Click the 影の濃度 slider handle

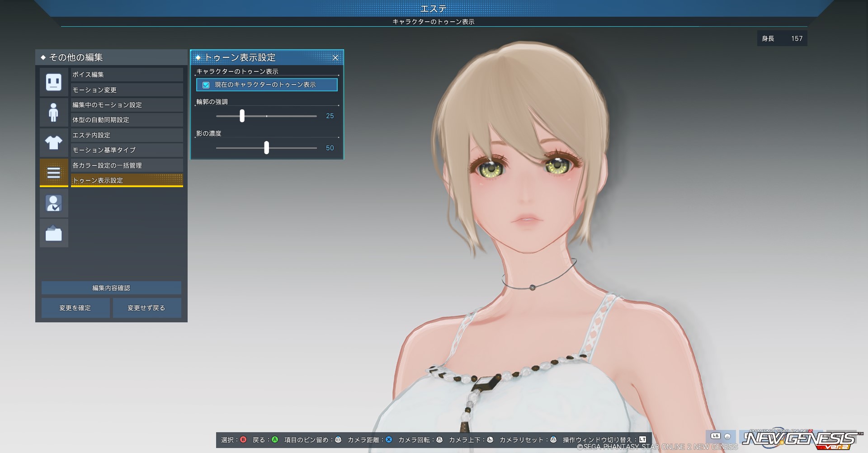tap(266, 147)
